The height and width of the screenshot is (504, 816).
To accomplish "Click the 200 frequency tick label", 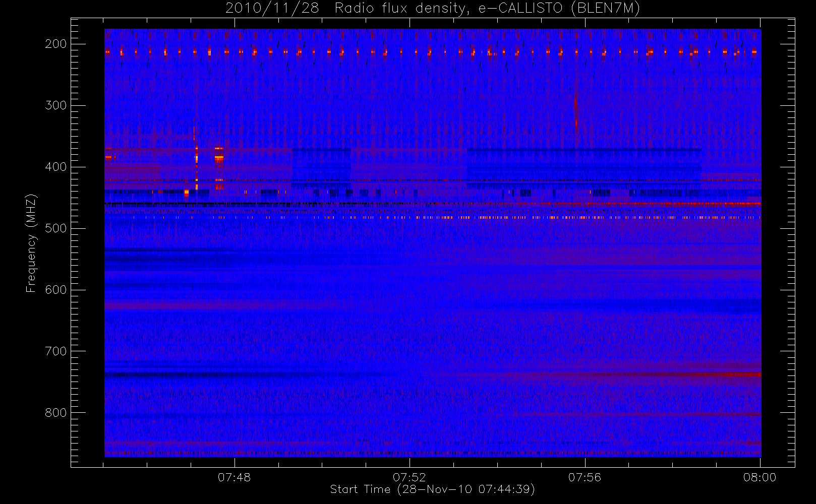I will coord(55,44).
